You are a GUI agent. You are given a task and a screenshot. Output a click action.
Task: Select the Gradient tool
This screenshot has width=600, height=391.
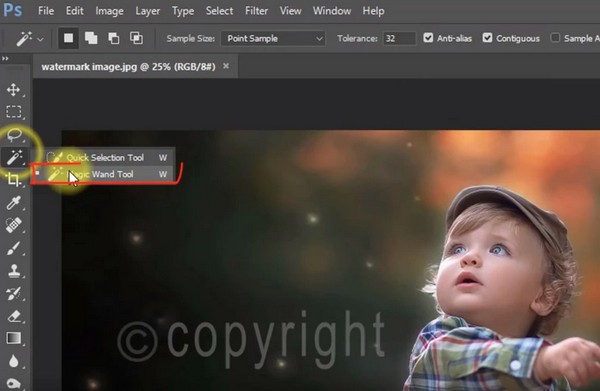(14, 338)
